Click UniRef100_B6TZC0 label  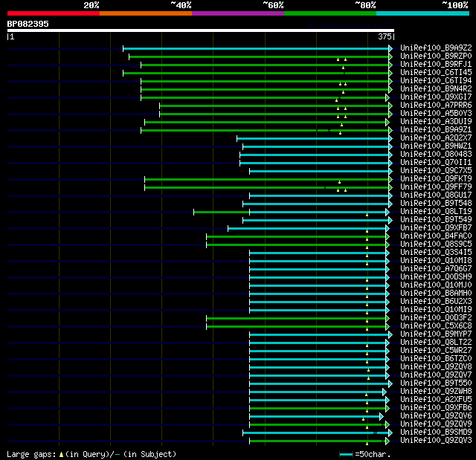436,359
